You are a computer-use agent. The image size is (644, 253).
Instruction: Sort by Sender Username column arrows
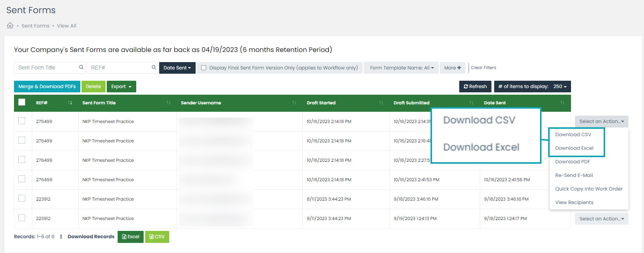(294, 103)
